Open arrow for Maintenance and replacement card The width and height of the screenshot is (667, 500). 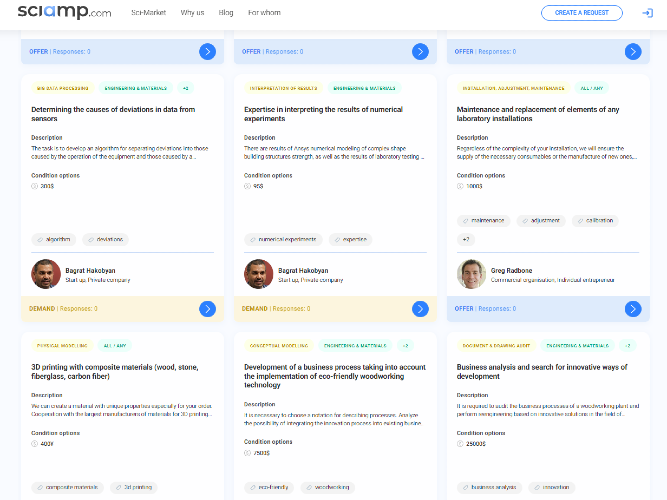coord(633,309)
